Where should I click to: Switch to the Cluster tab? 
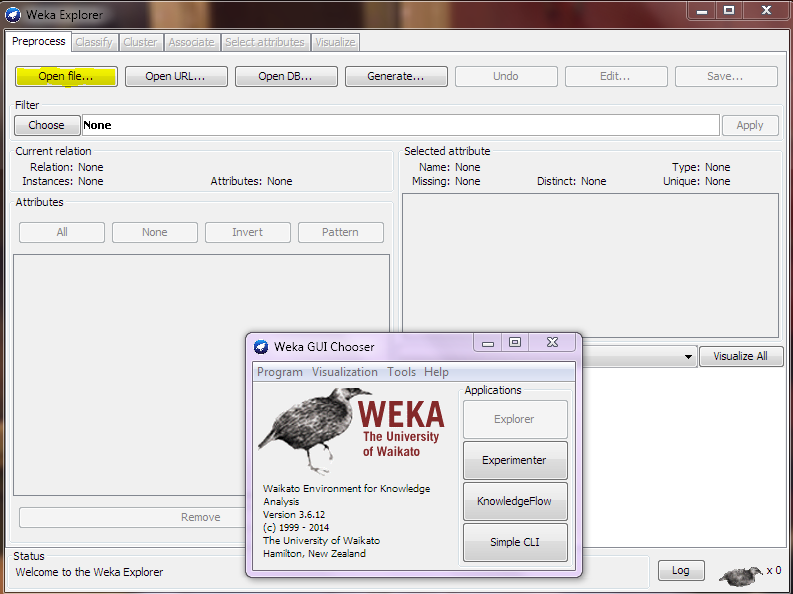coord(141,42)
